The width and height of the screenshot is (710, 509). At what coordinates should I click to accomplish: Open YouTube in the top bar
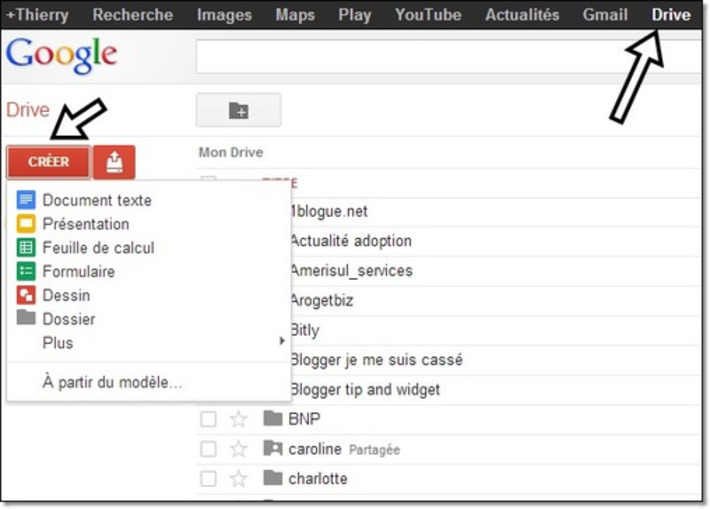click(428, 14)
